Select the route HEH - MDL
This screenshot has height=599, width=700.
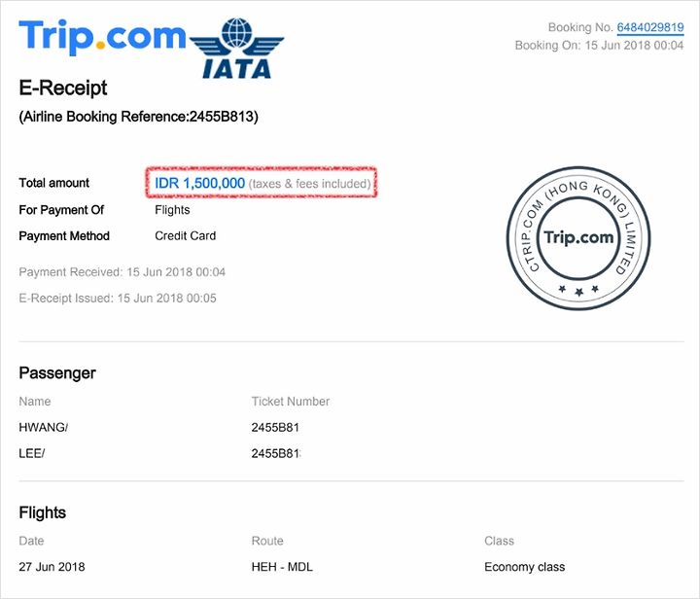(x=282, y=566)
